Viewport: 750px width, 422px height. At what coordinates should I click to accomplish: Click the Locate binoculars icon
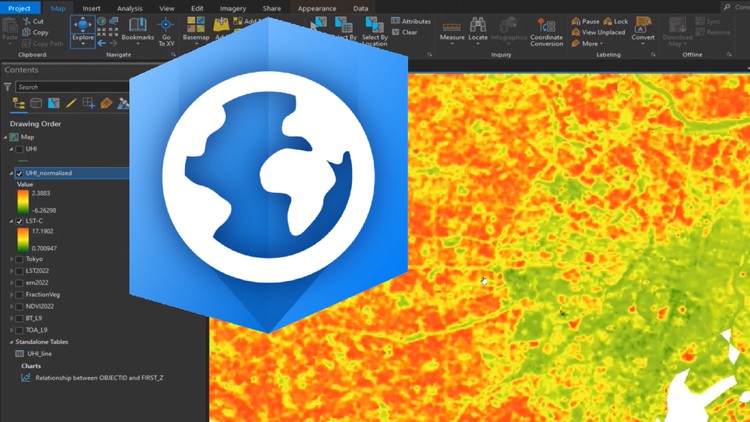coord(477,24)
